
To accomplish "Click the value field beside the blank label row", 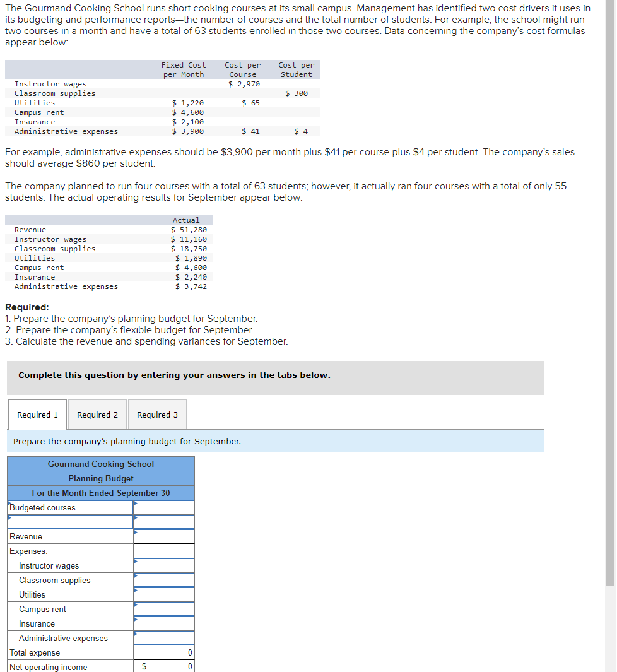I will (164, 522).
